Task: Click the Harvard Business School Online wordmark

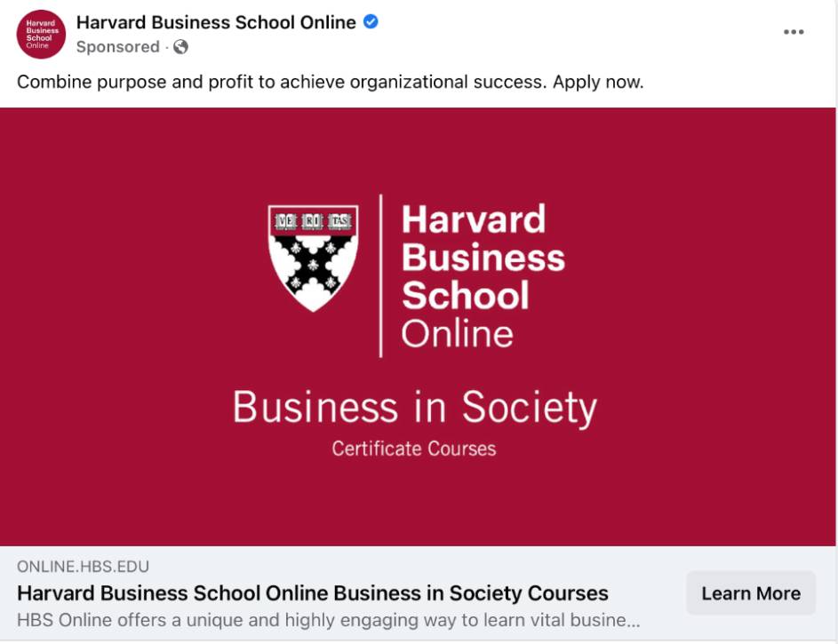Action: point(483,275)
